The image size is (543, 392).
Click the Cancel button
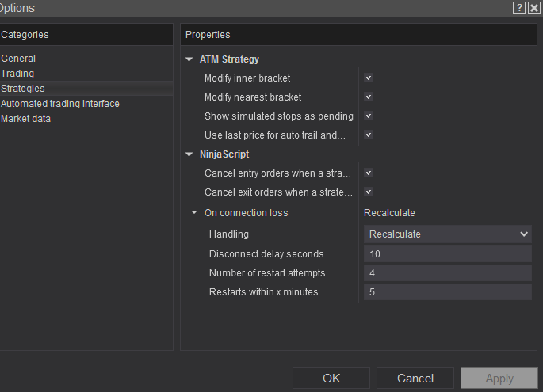[415, 379]
